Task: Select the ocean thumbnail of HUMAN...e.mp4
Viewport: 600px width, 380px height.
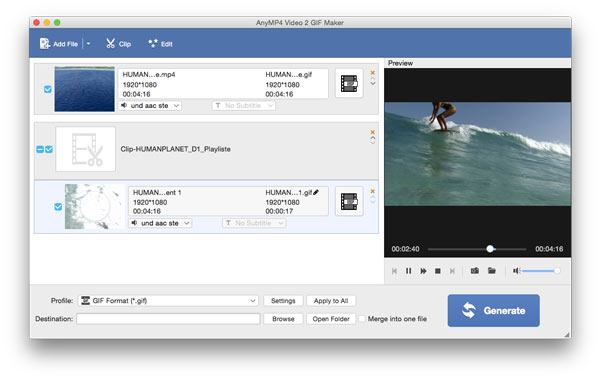Action: (x=85, y=89)
